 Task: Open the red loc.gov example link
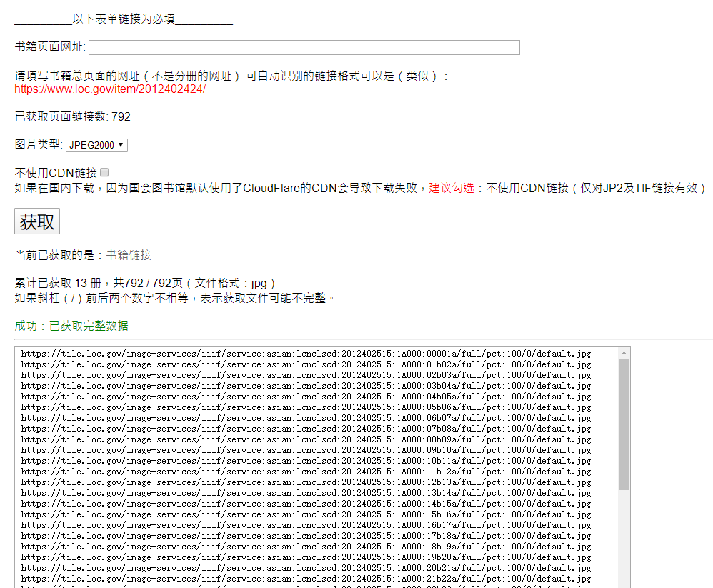click(x=110, y=89)
